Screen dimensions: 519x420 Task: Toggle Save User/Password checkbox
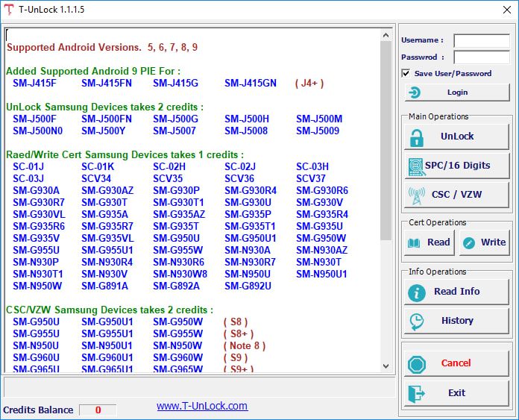(406, 73)
